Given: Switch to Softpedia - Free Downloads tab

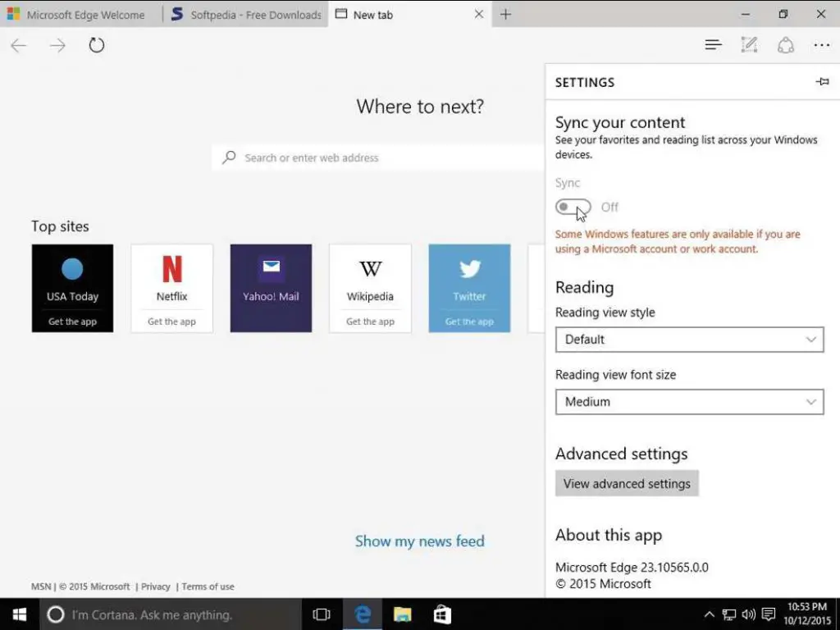Looking at the screenshot, I should tap(246, 15).
